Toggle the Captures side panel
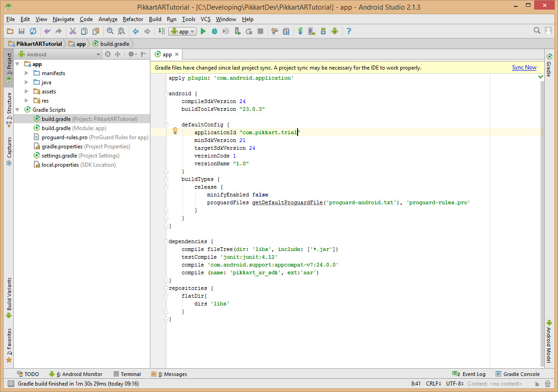 point(9,151)
